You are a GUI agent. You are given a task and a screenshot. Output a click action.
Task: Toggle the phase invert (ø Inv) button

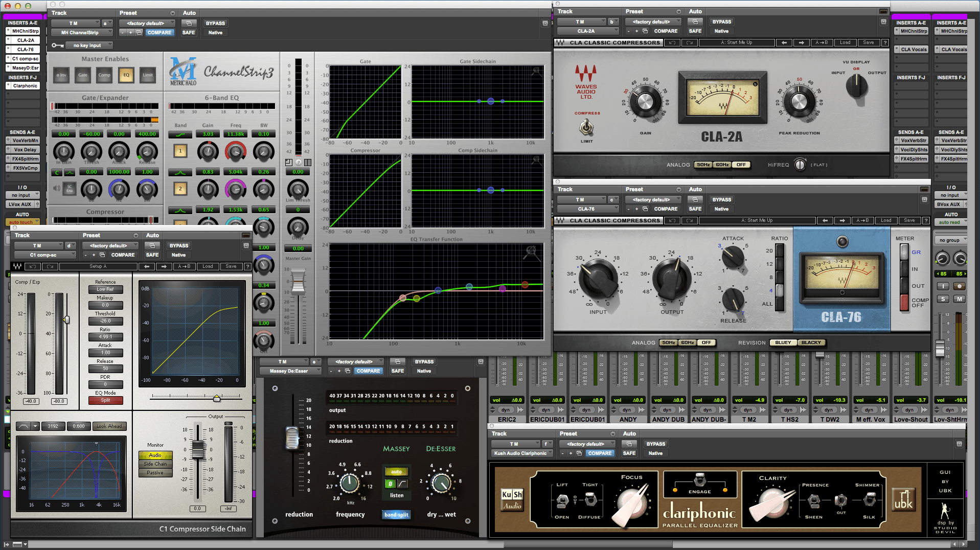[61, 75]
